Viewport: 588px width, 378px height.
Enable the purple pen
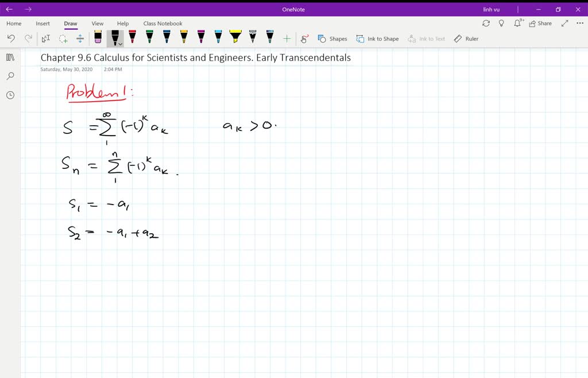[x=201, y=38]
